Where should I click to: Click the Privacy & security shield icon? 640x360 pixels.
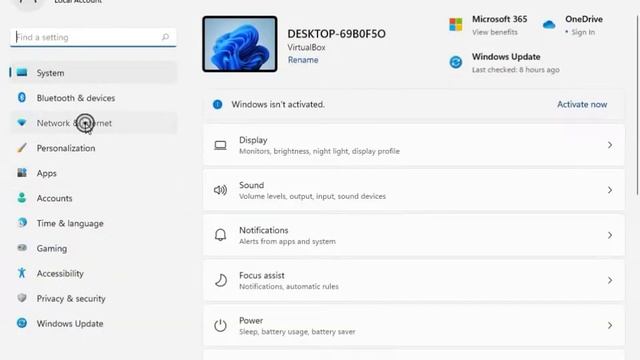(22, 298)
